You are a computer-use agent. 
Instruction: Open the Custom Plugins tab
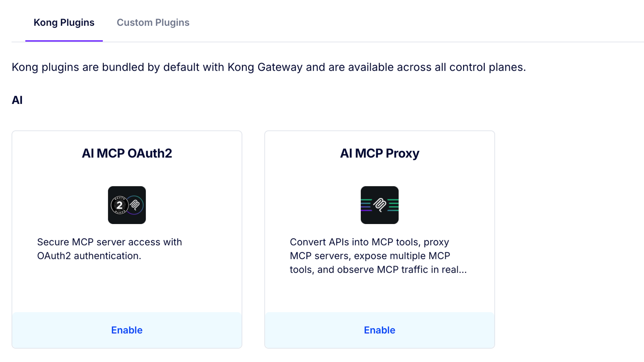click(153, 22)
